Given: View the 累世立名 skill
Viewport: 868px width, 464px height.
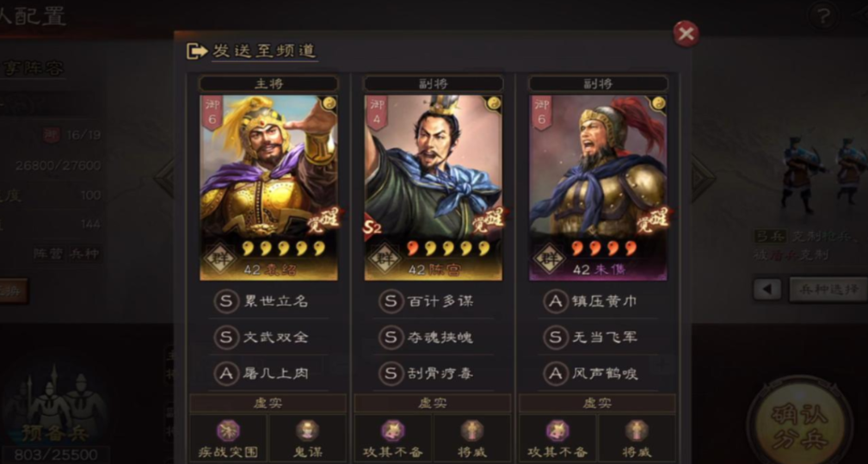Looking at the screenshot, I should click(x=268, y=302).
